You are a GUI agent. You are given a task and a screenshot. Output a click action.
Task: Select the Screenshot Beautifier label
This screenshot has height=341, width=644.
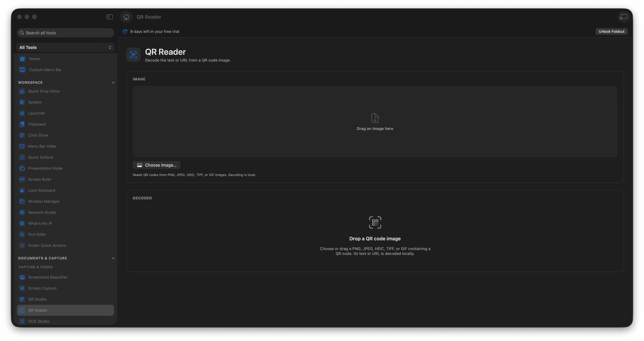[48, 277]
